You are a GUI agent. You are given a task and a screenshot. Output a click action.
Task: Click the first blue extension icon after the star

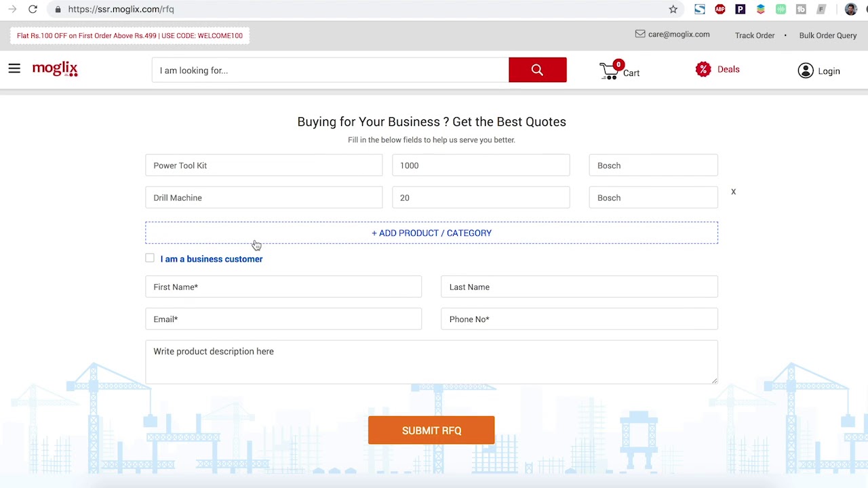coord(700,9)
